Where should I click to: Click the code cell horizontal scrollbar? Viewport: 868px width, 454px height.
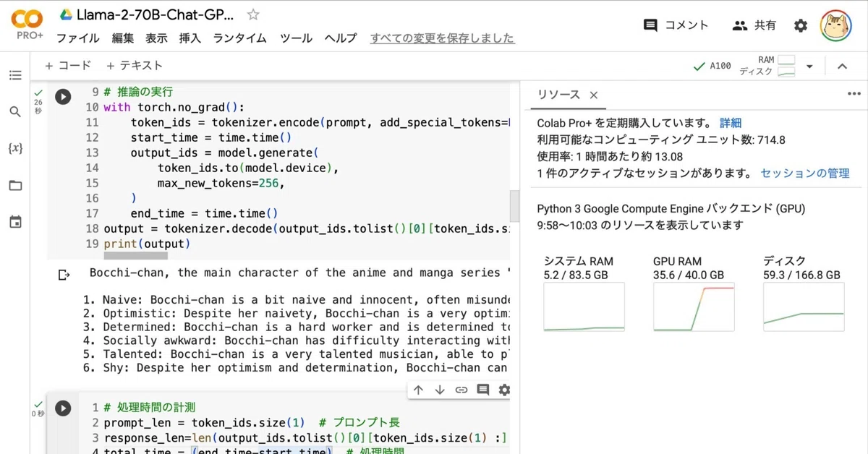(135, 255)
